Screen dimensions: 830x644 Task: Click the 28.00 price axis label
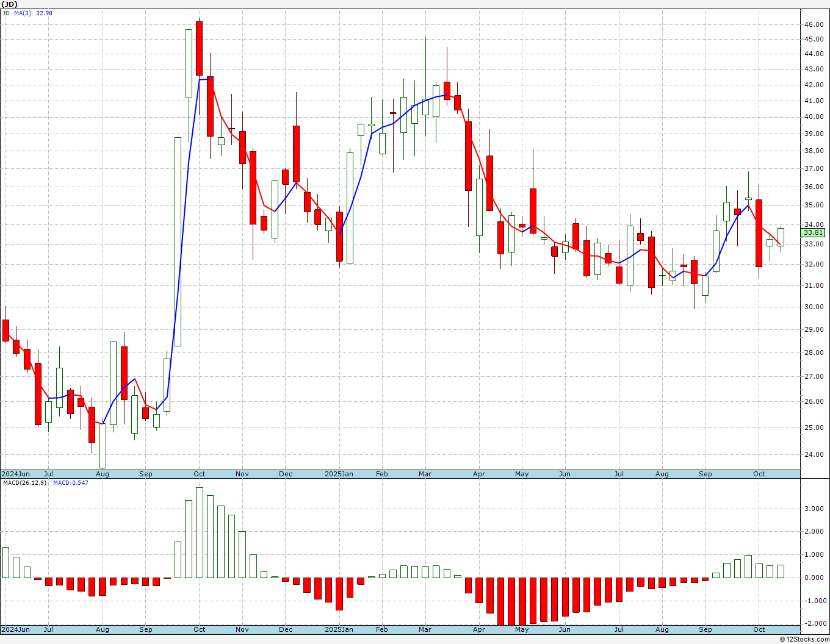click(x=814, y=353)
